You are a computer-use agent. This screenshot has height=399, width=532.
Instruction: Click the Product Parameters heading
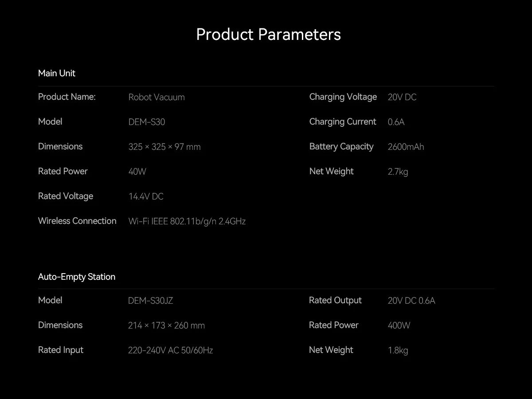[x=268, y=35]
